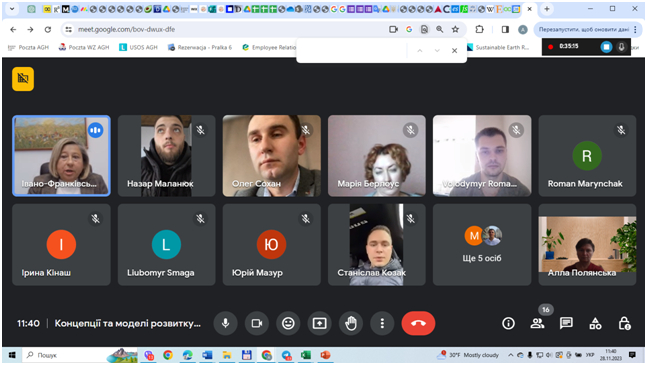Open the three-dot more options menu
This screenshot has height=365, width=647.
coord(382,323)
